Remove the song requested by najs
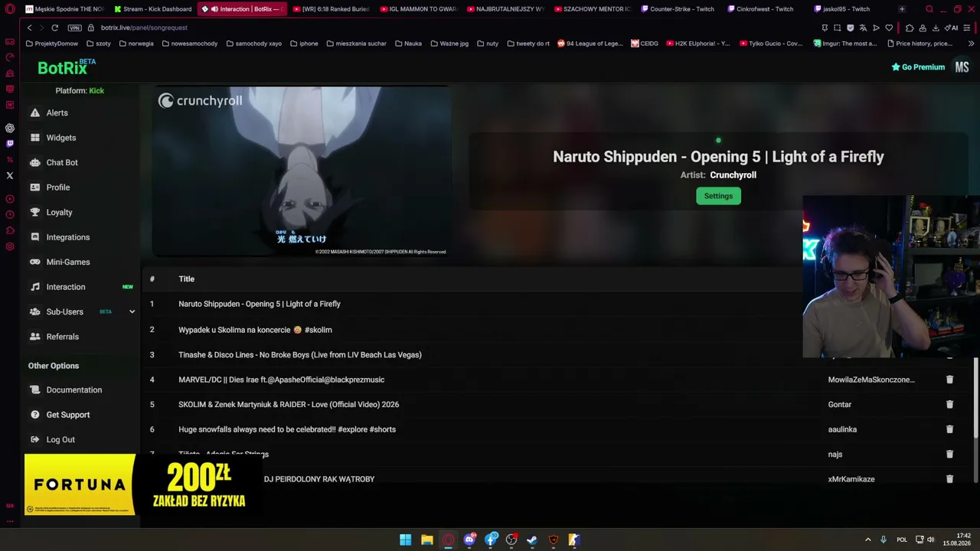This screenshot has height=551, width=980. (x=949, y=454)
